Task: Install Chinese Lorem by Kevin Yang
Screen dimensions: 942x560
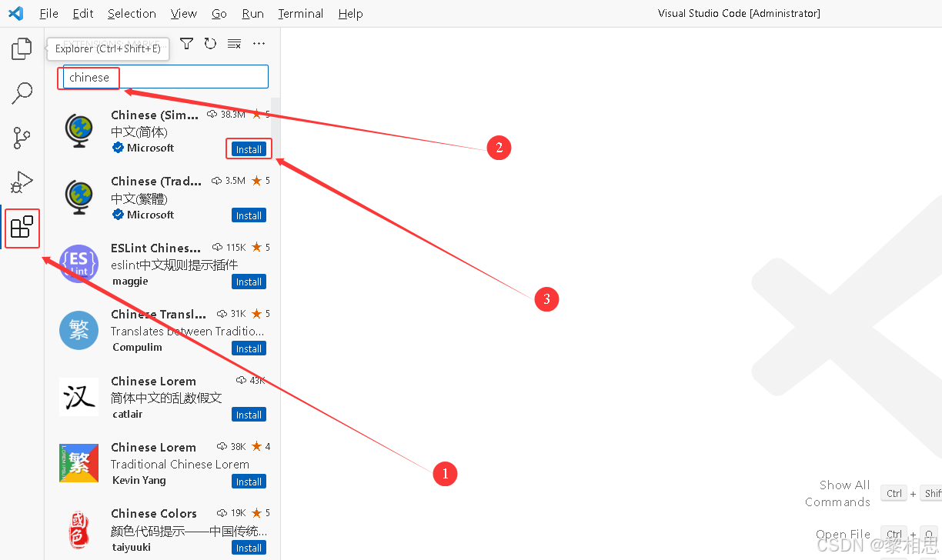Action: (x=249, y=482)
